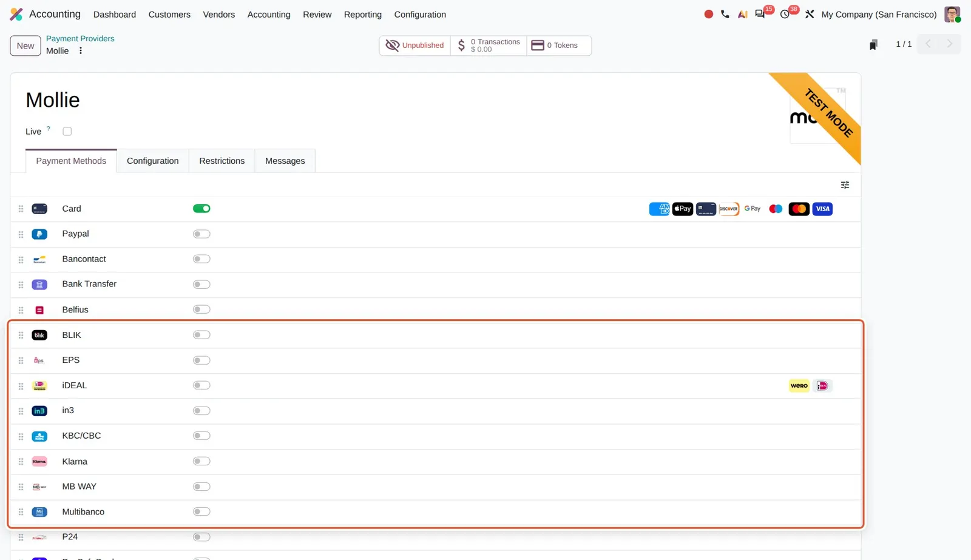Disable the Card payment method toggle

click(201, 209)
